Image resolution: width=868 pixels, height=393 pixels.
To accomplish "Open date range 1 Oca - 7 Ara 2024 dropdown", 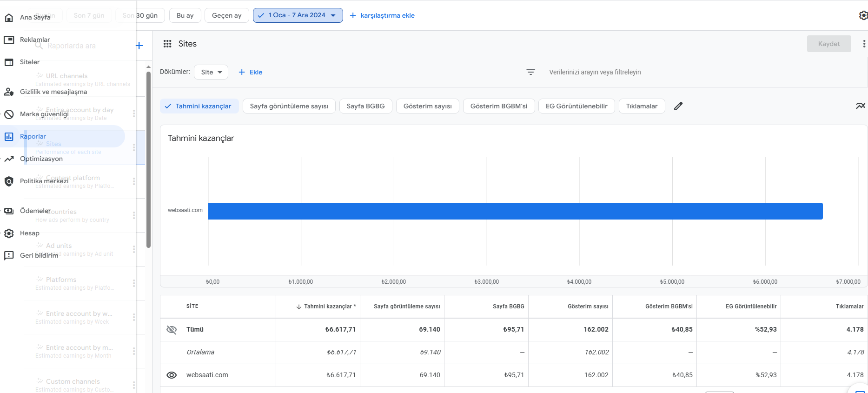I will [298, 15].
